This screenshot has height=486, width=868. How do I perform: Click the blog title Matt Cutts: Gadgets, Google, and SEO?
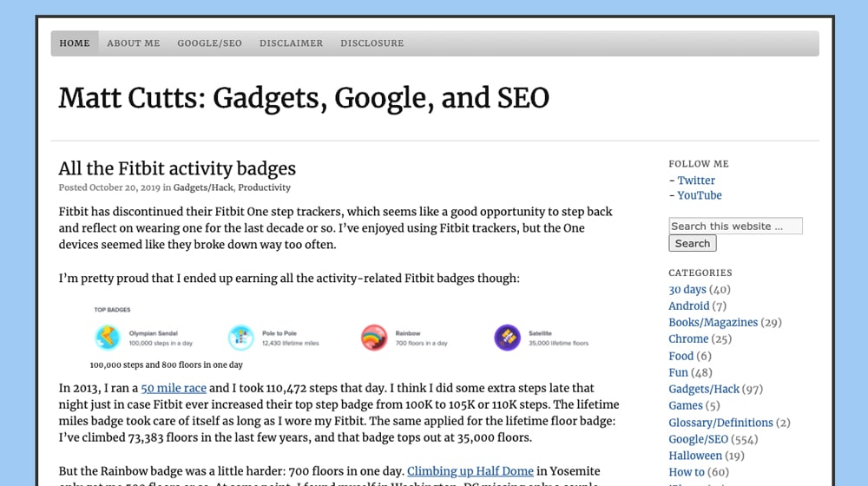(x=304, y=98)
